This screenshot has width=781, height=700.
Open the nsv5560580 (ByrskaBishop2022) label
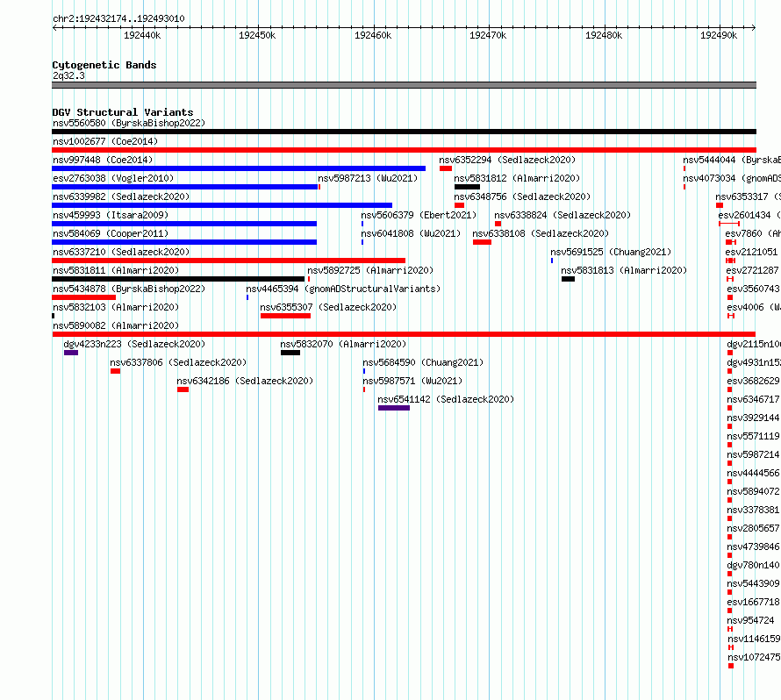[x=129, y=123]
